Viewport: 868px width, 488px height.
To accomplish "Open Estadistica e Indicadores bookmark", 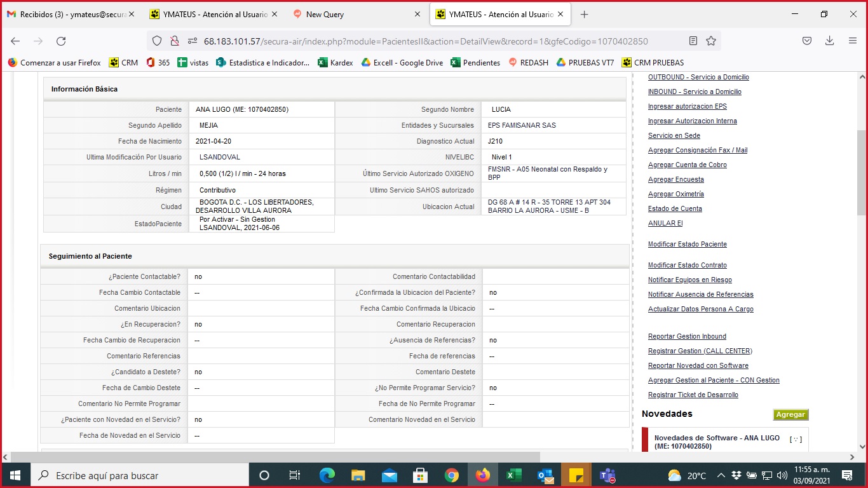I will point(263,63).
